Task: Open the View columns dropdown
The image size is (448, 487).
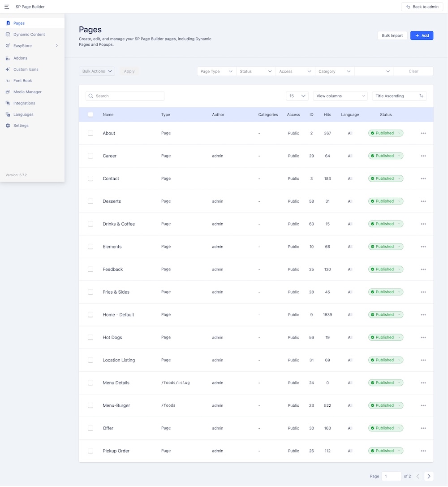Action: [x=340, y=96]
